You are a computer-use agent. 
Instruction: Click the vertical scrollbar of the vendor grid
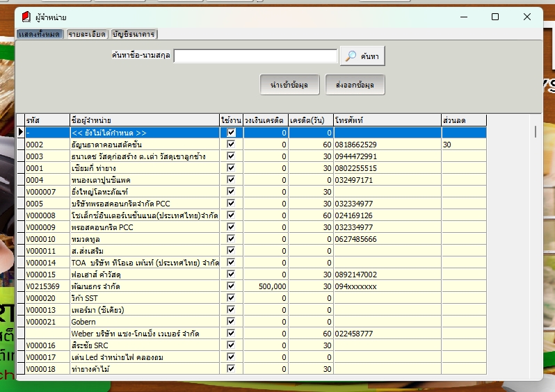click(535, 131)
